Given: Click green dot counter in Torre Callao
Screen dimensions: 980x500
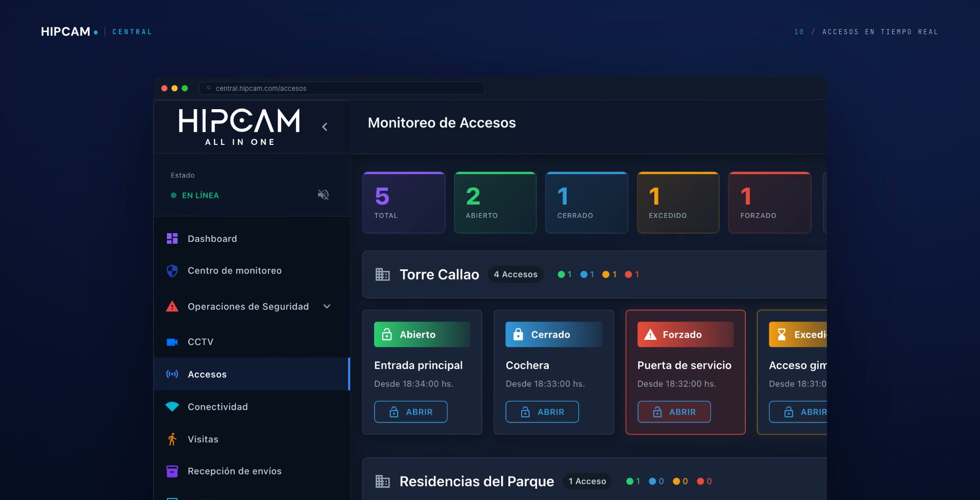Looking at the screenshot, I should click(565, 274).
